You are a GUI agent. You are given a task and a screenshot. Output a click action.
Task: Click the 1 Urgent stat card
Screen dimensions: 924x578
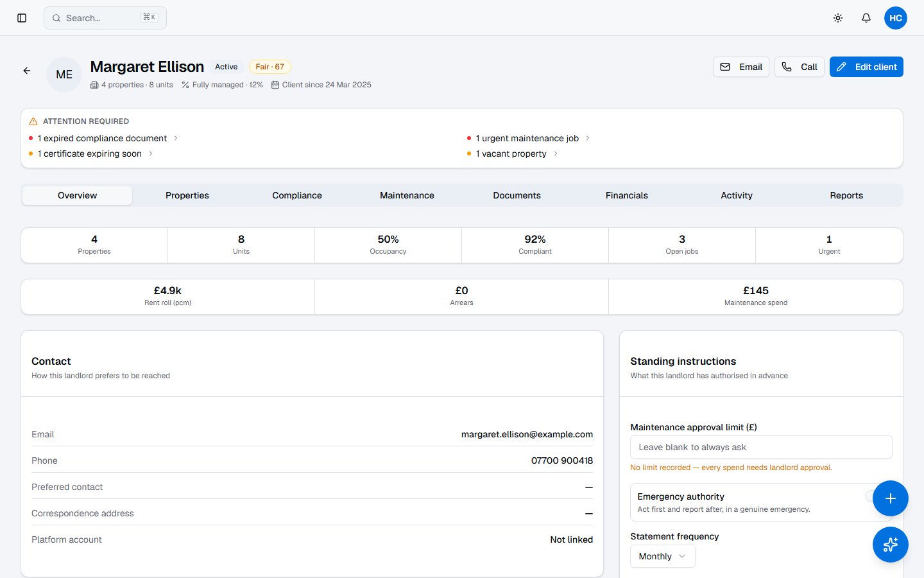[829, 245]
